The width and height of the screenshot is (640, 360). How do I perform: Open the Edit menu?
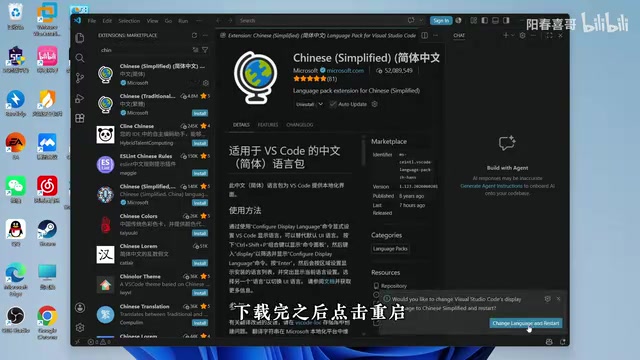[x=107, y=21]
